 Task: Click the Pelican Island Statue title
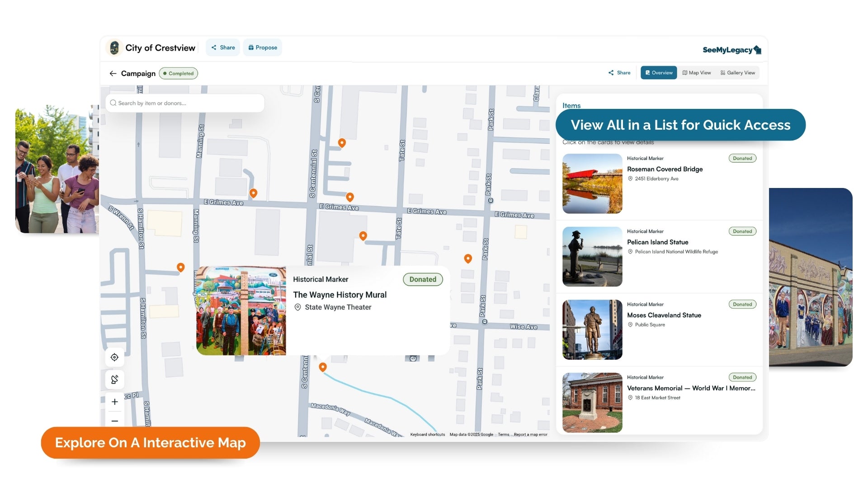(x=657, y=242)
